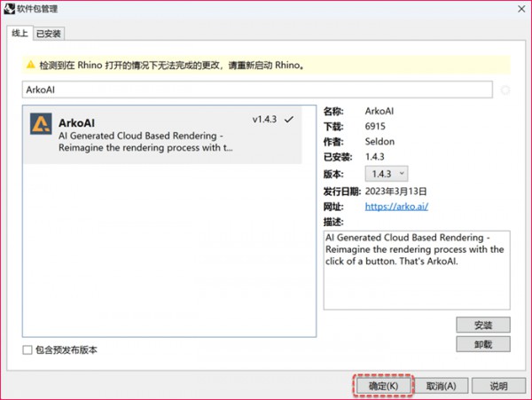Click the release date 2023年3月13日
Image resolution: width=532 pixels, height=400 pixels.
tap(395, 192)
